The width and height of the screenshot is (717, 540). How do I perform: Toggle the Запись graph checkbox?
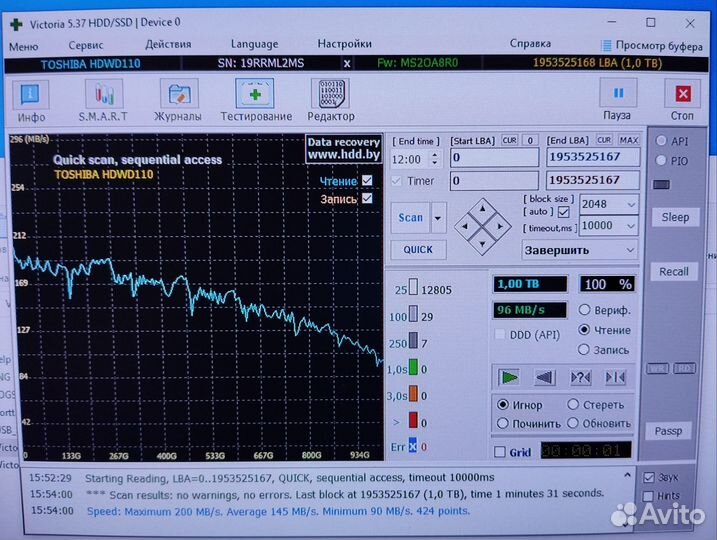(x=367, y=199)
